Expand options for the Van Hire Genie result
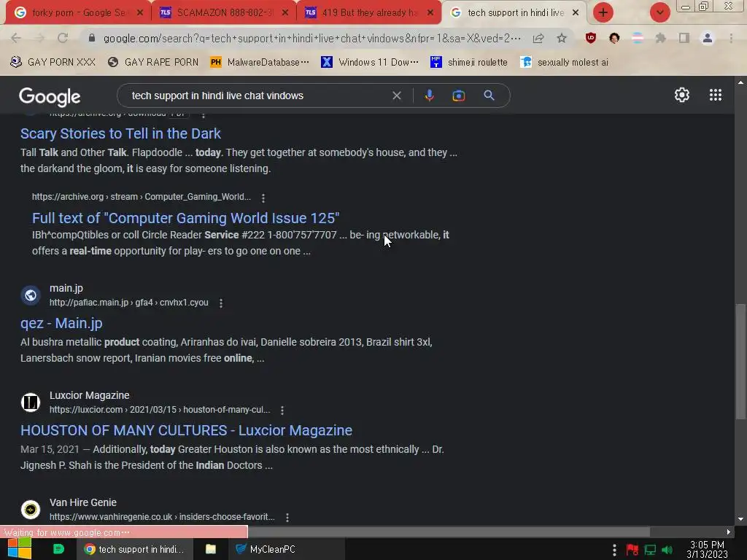The image size is (747, 560). click(287, 517)
